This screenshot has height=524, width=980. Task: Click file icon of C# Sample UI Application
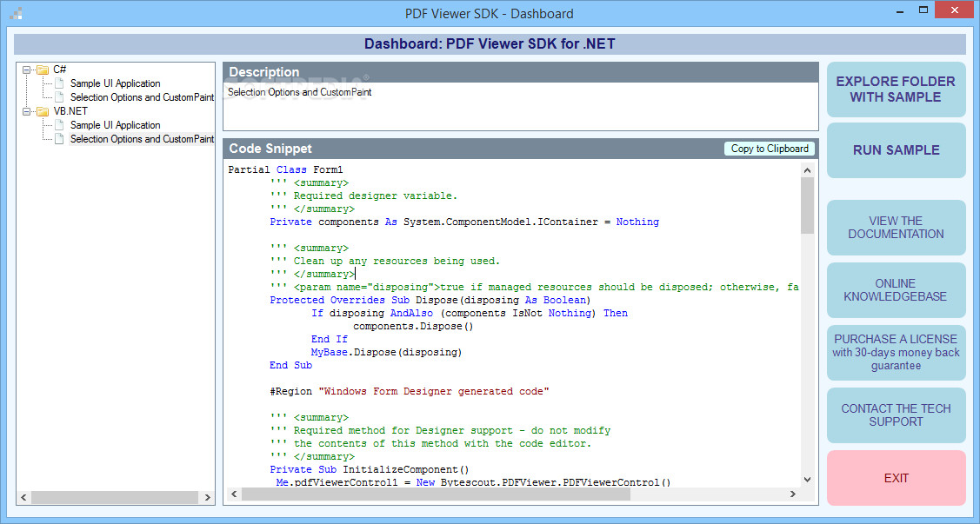pyautogui.click(x=59, y=83)
